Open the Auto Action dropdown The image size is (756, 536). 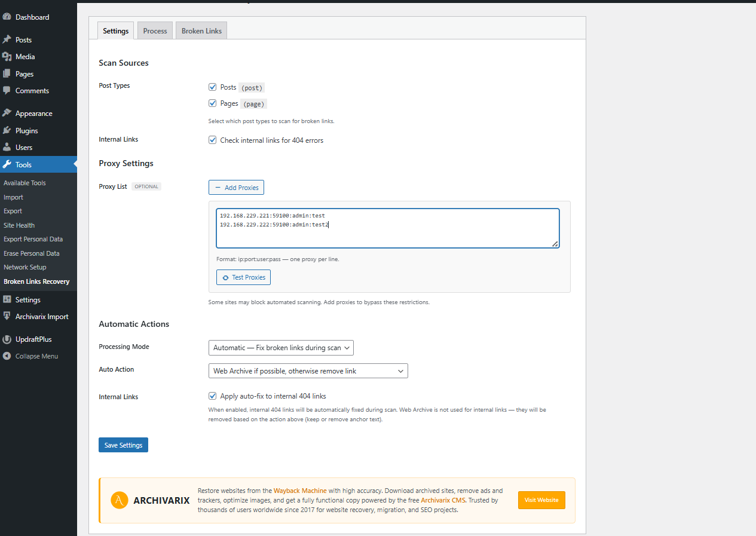click(x=308, y=370)
